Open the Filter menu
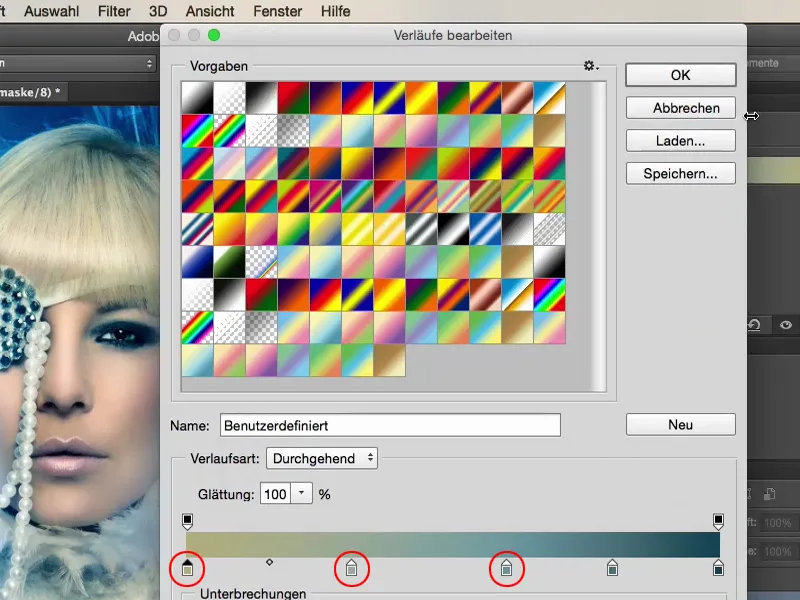This screenshot has width=800, height=600. click(114, 11)
